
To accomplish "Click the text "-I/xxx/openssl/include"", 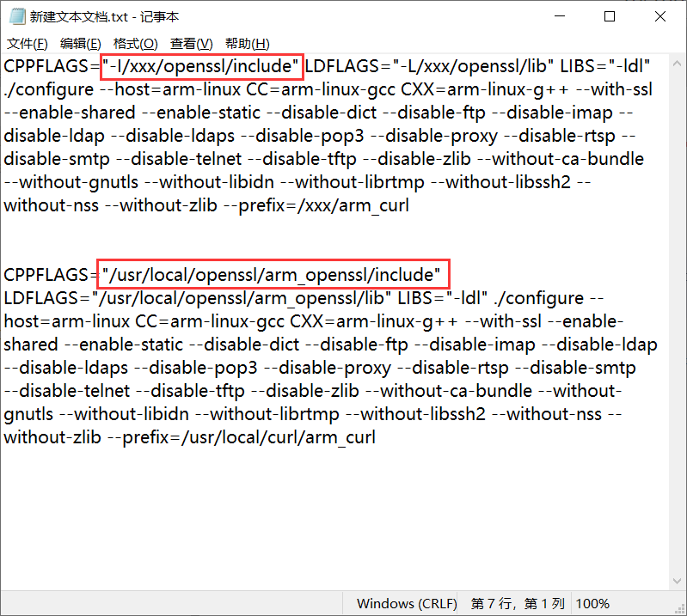I will click(x=200, y=66).
